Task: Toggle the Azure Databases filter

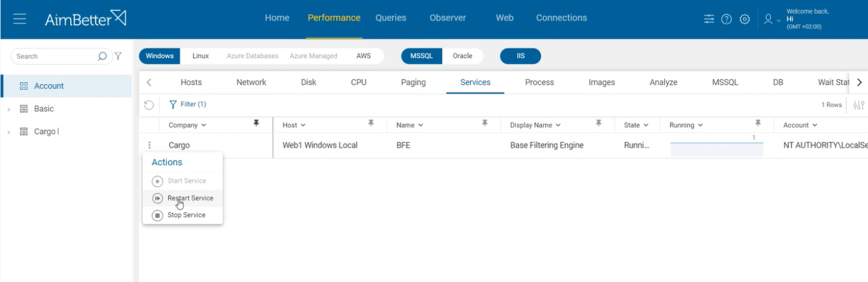Action: click(252, 56)
